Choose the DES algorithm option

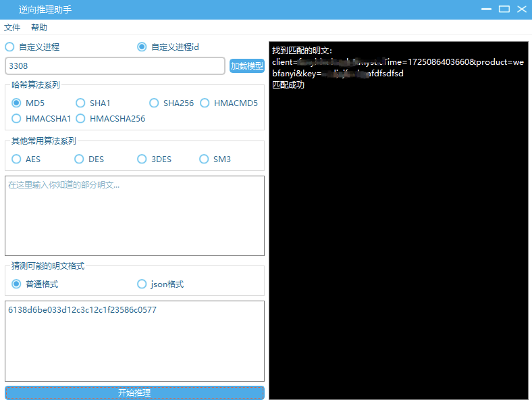click(80, 159)
